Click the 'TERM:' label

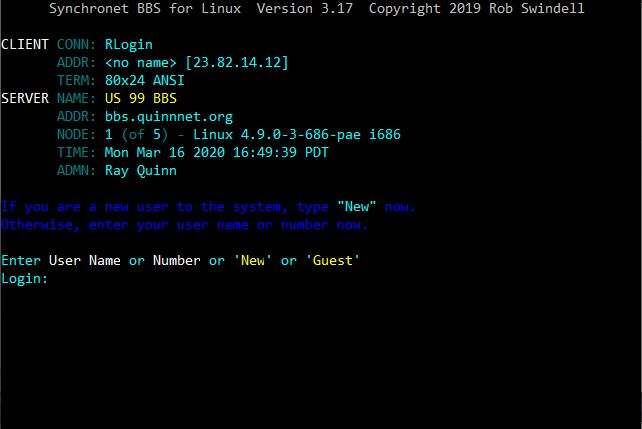(x=76, y=80)
